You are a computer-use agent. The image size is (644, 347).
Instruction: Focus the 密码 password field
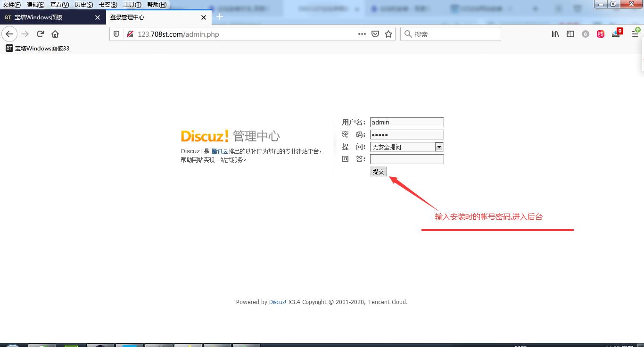point(407,135)
